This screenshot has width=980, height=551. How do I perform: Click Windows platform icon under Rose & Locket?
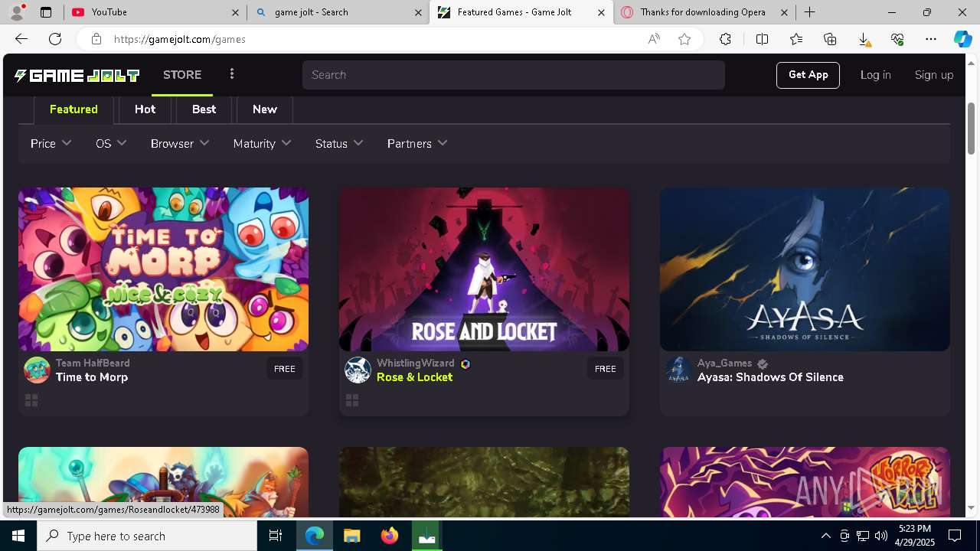pos(352,400)
